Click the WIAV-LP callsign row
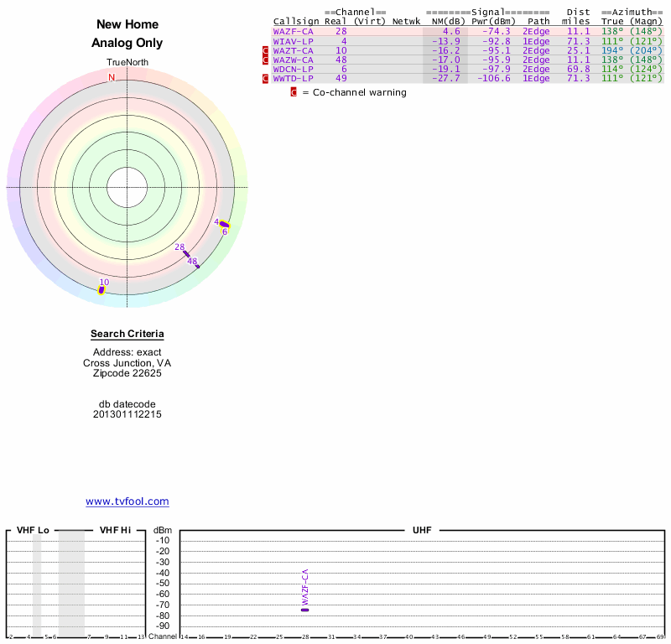Image resolution: width=671 pixels, height=644 pixels. [x=293, y=40]
